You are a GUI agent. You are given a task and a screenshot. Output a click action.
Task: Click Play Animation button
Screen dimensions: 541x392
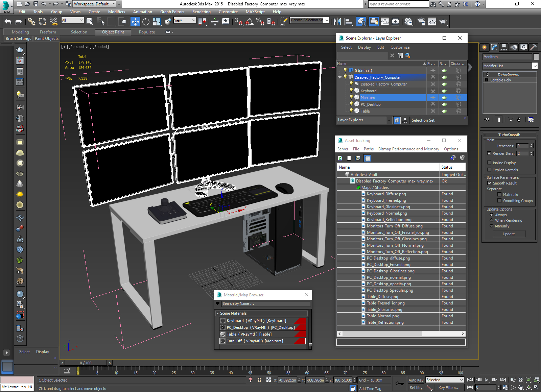point(487,380)
